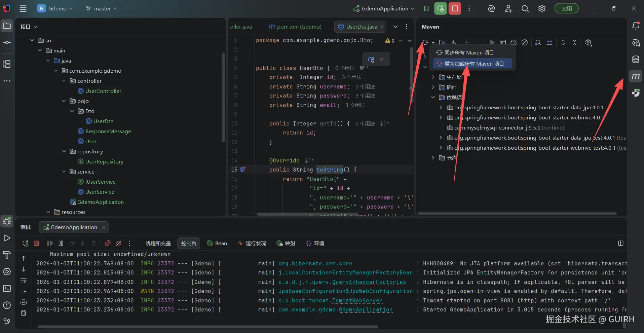Stop the running GdemoApplication from title bar
644x333 pixels.
pyautogui.click(x=455, y=9)
